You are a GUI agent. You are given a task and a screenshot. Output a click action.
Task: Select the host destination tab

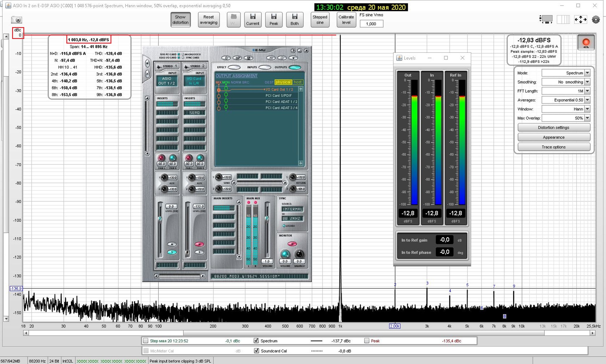coord(298,82)
